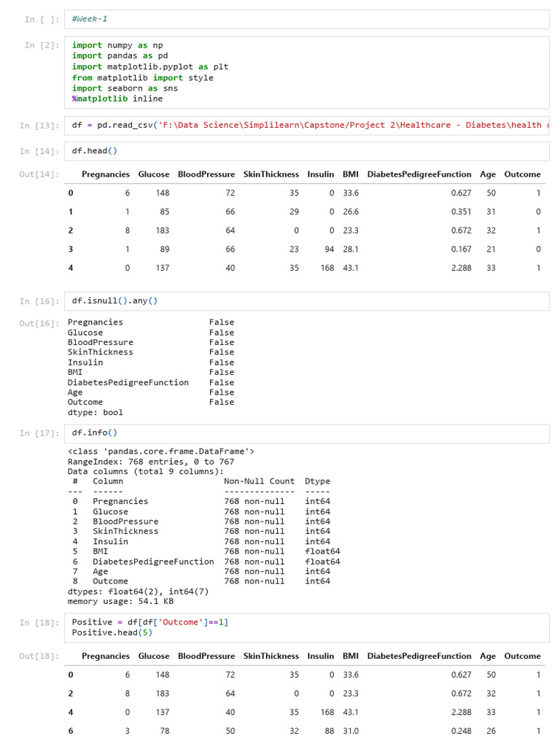The height and width of the screenshot is (747, 560).
Task: Click DiabetesPedigreeFunction header in Out[18] table
Action: [419, 656]
